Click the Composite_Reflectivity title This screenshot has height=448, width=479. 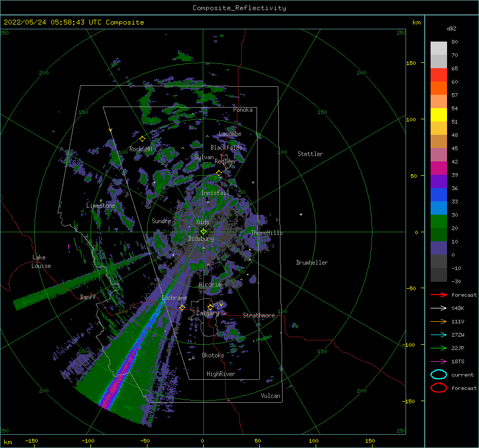point(240,8)
